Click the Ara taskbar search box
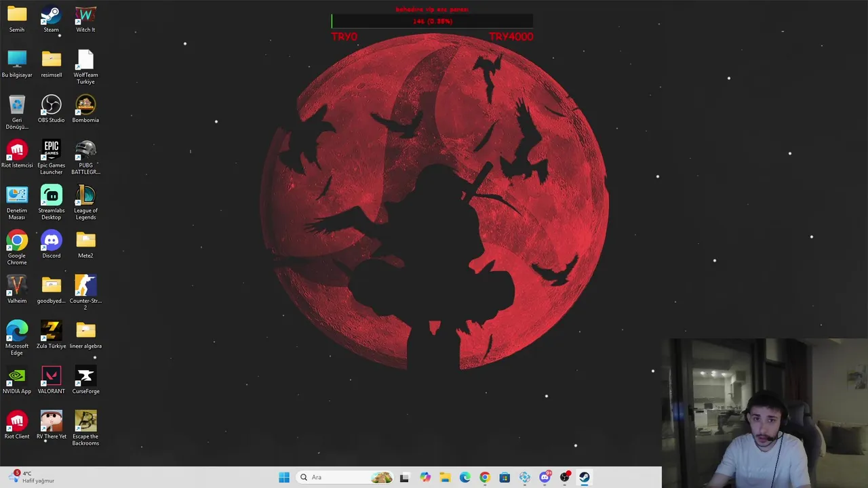The image size is (868, 488). (346, 477)
